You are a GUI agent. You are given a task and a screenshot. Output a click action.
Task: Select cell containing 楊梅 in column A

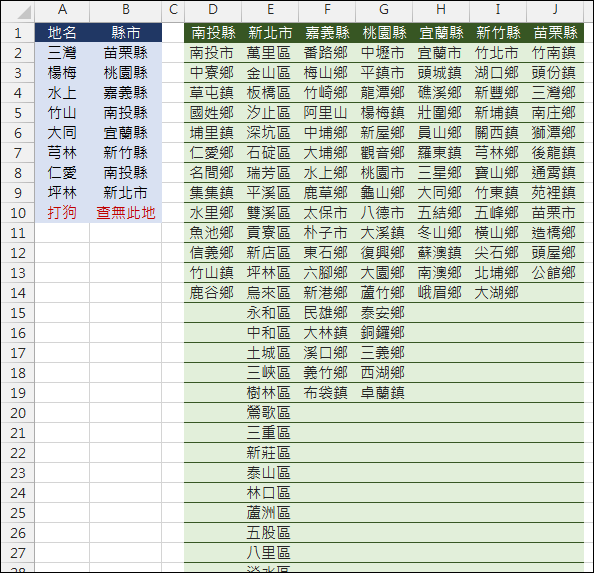[62, 73]
